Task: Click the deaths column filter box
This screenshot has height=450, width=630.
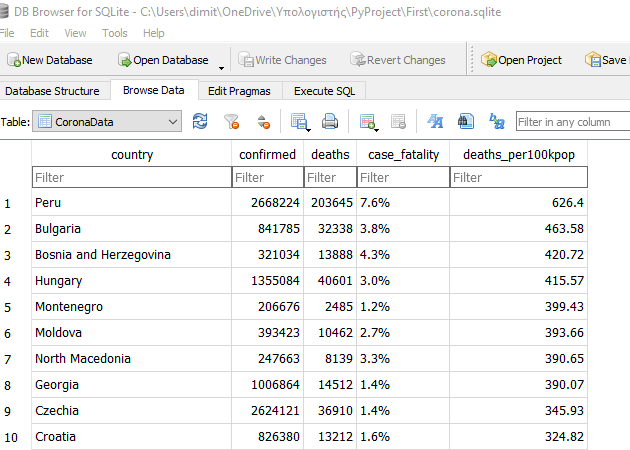Action: [330, 177]
